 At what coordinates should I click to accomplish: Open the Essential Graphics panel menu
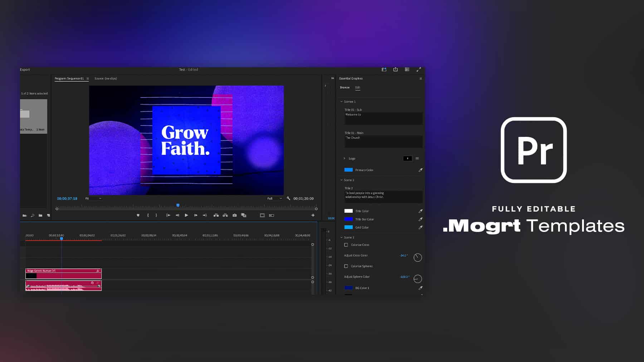(421, 79)
